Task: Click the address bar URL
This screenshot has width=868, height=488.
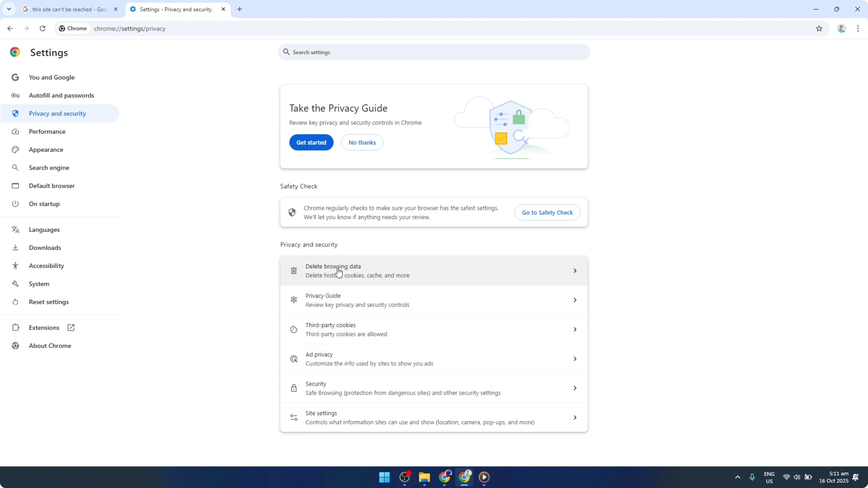Action: click(x=130, y=29)
